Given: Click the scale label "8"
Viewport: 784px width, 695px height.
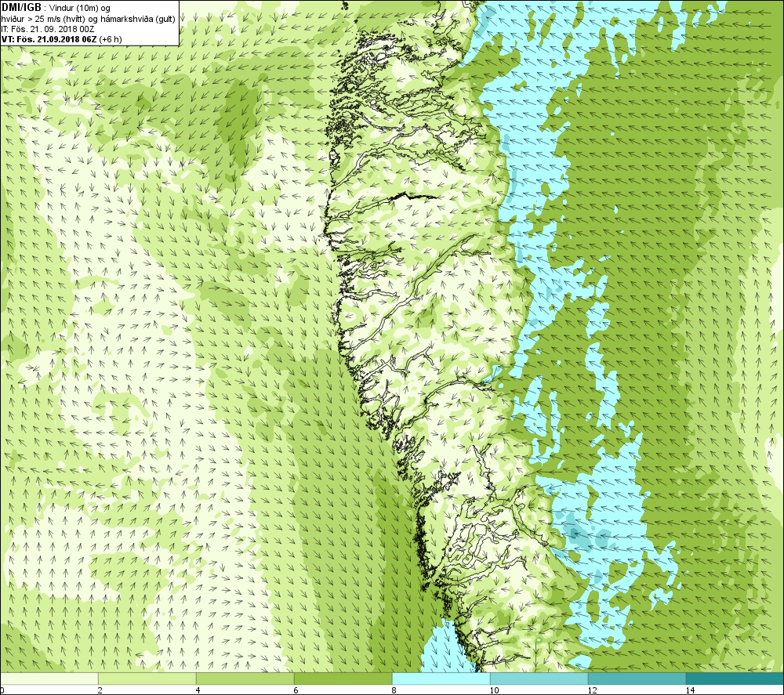Looking at the screenshot, I should pyautogui.click(x=394, y=690).
